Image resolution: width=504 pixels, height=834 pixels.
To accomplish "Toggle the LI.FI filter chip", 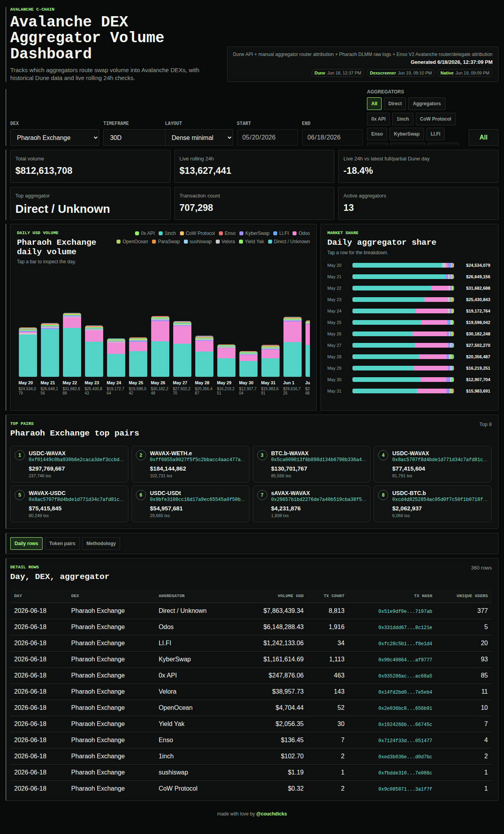I will [x=435, y=134].
